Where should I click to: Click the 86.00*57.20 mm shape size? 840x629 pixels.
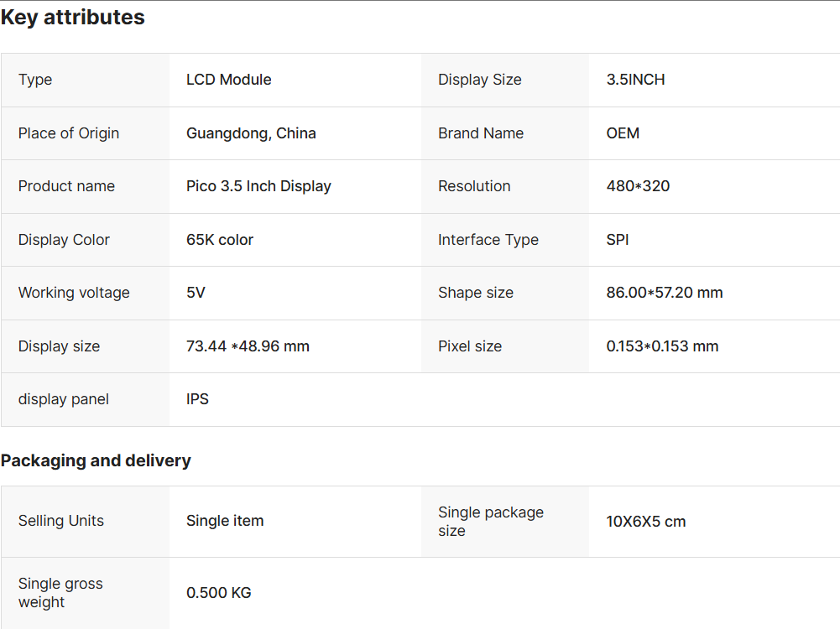[665, 293]
